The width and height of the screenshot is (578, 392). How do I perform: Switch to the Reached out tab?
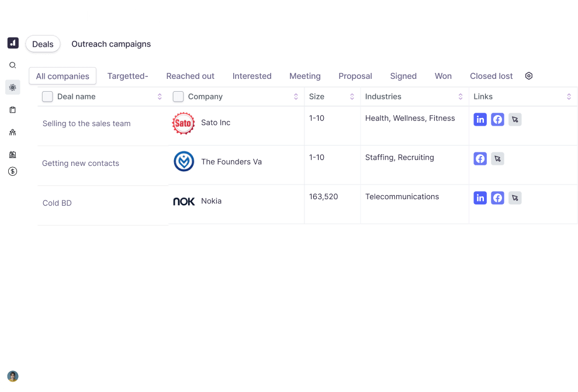click(190, 76)
